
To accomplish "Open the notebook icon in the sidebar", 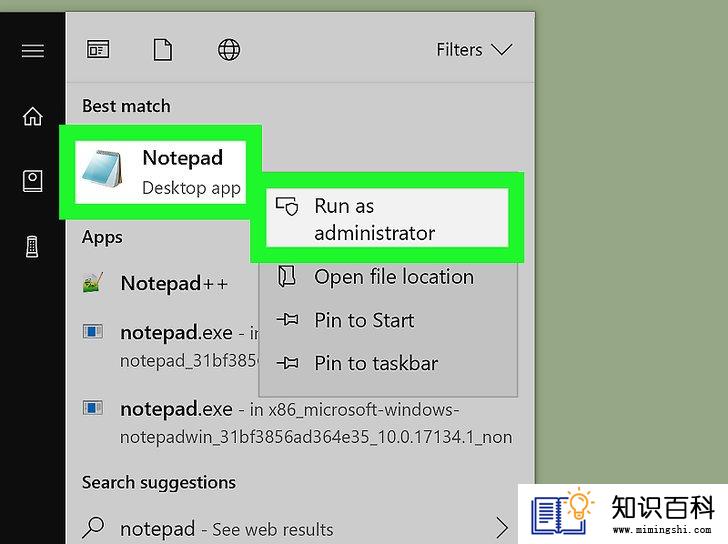I will (32, 181).
